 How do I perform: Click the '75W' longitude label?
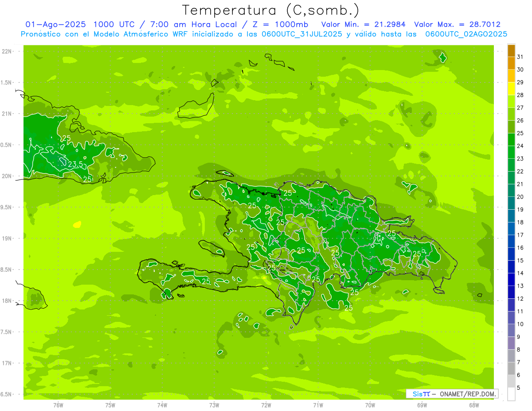[x=110, y=405]
